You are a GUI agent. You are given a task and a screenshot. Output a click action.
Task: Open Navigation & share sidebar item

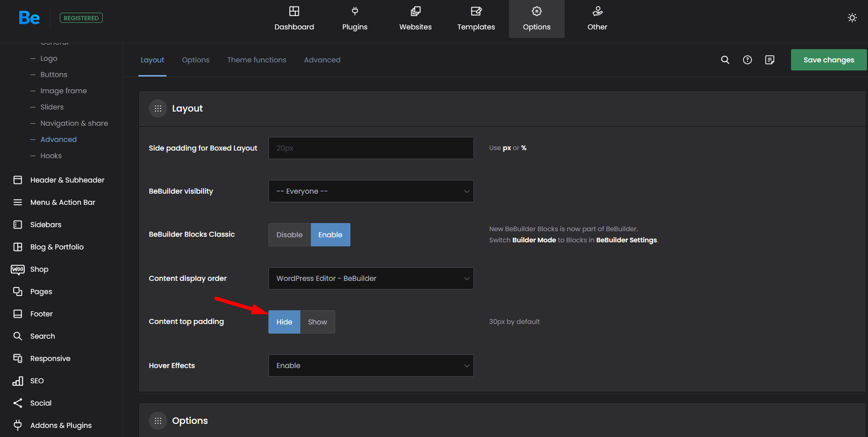74,123
